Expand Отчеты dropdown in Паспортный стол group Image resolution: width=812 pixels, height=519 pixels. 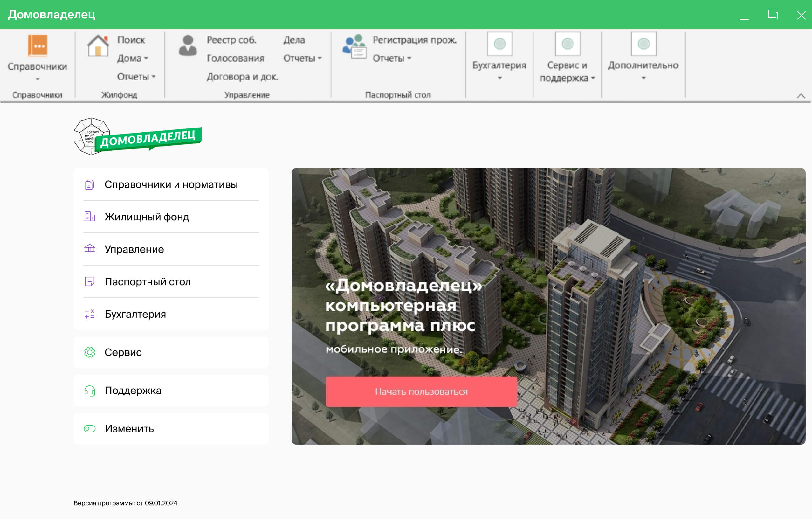[392, 58]
